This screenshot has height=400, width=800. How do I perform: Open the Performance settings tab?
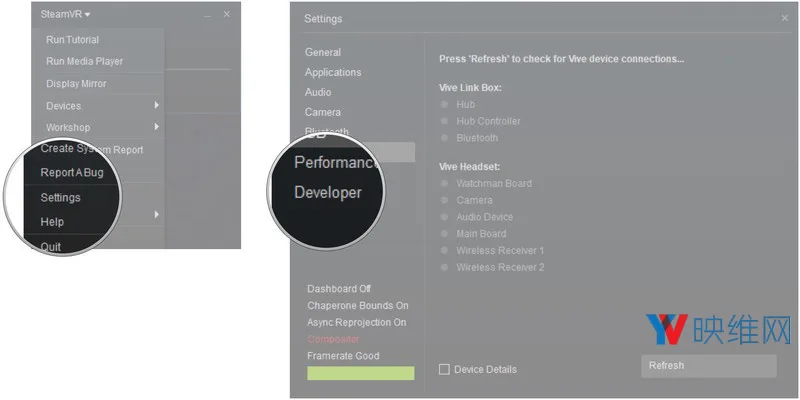337,162
